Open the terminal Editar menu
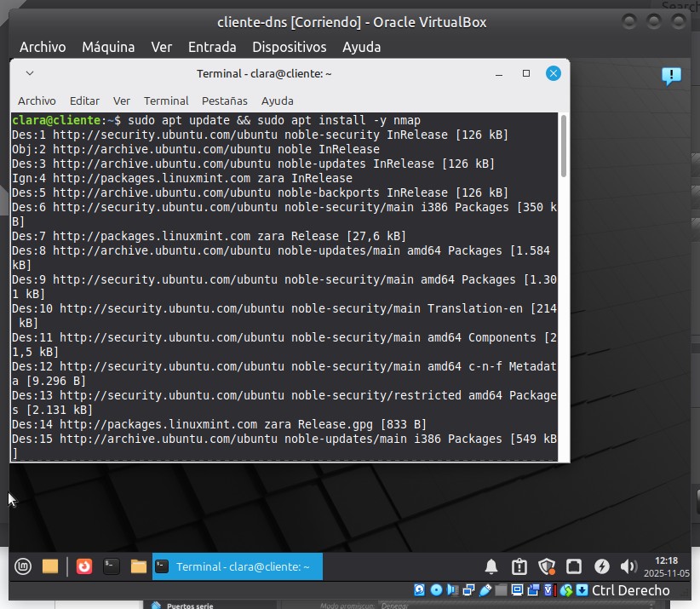Screen dimensions: 700x609 [x=84, y=101]
